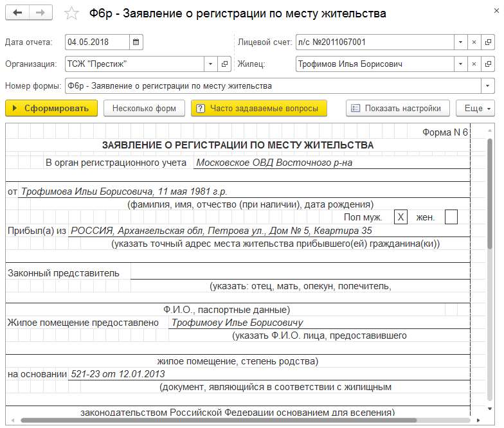
Task: Select the Пол муж. checkbox with X
Action: coord(401,217)
